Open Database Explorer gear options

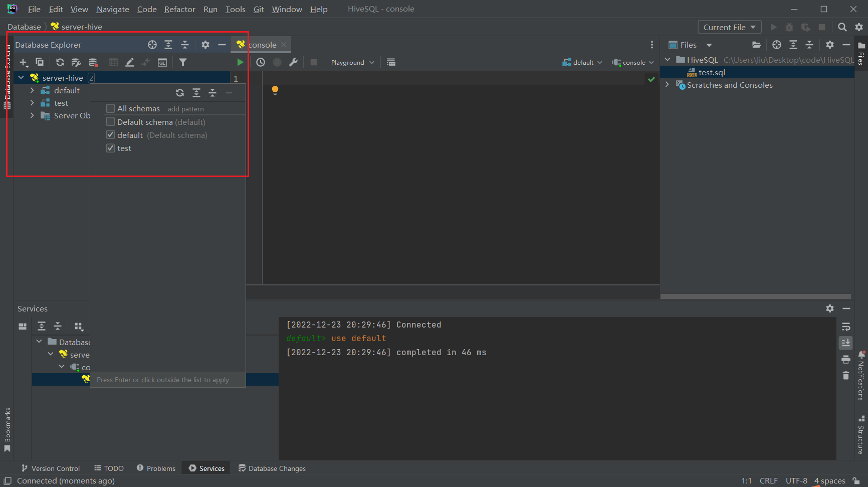click(x=205, y=45)
